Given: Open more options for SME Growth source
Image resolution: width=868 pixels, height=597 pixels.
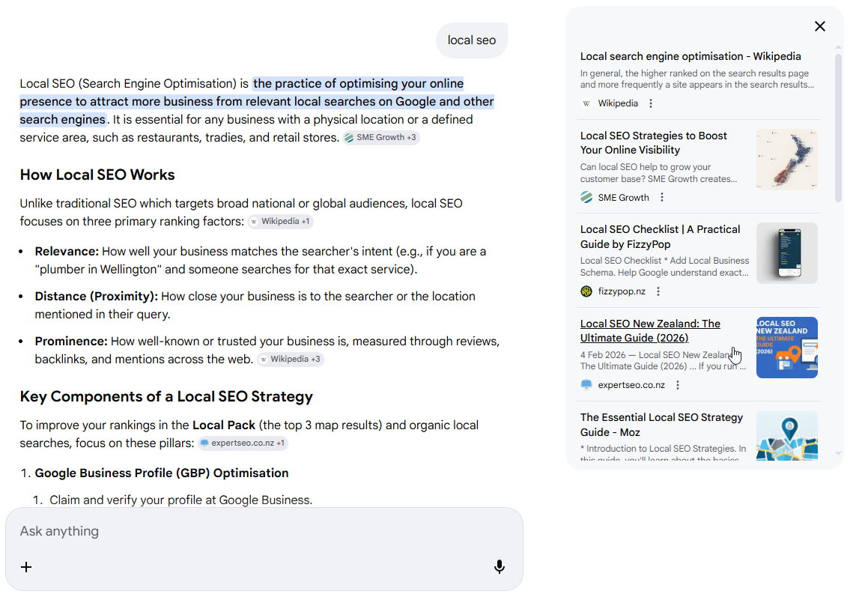Looking at the screenshot, I should [x=662, y=198].
